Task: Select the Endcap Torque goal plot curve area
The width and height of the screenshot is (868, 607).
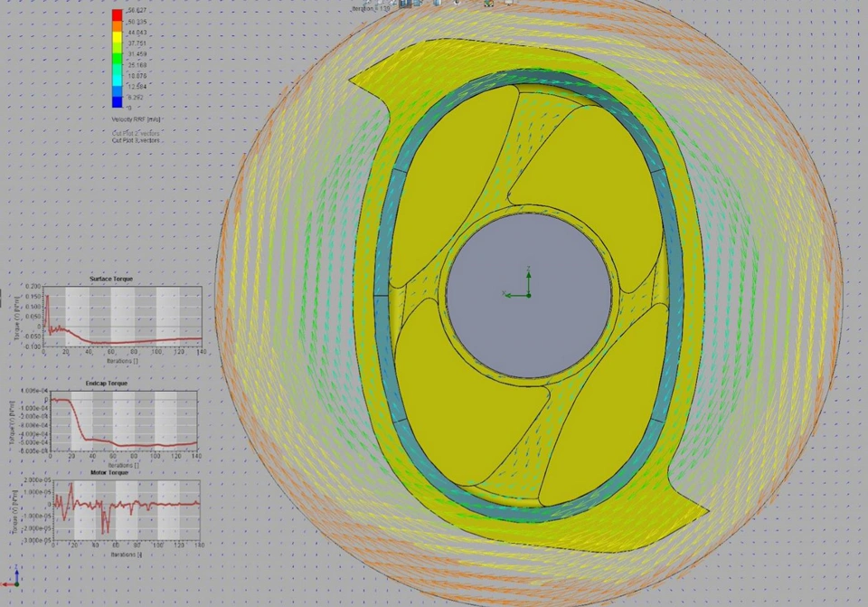Action: coord(124,421)
